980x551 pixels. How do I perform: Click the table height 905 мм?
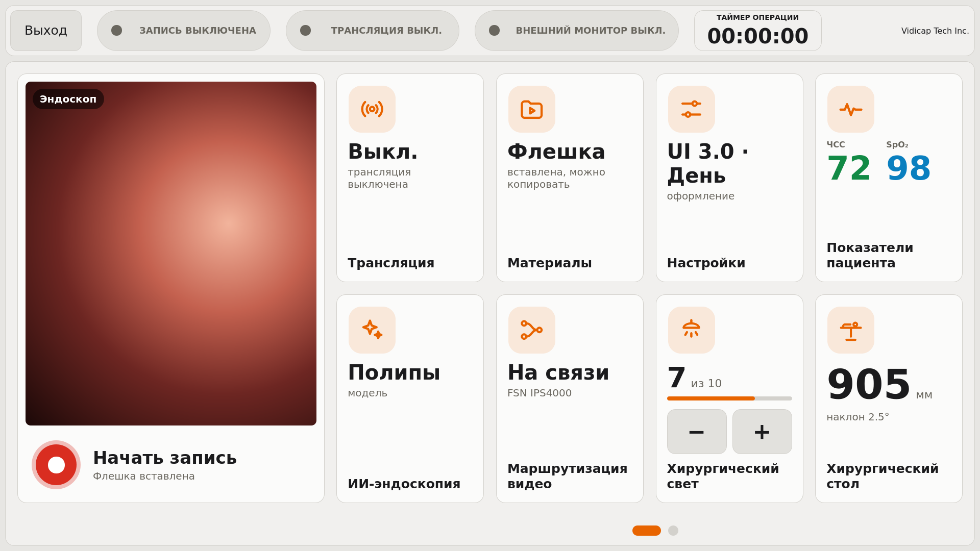pos(879,385)
